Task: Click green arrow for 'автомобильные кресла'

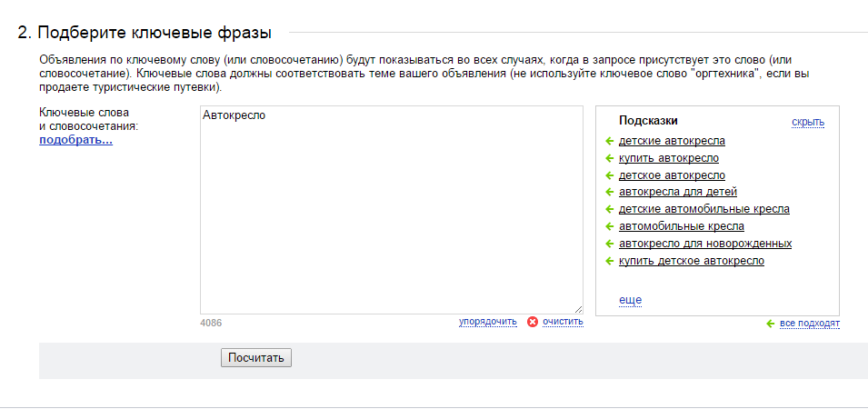Action: 610,227
